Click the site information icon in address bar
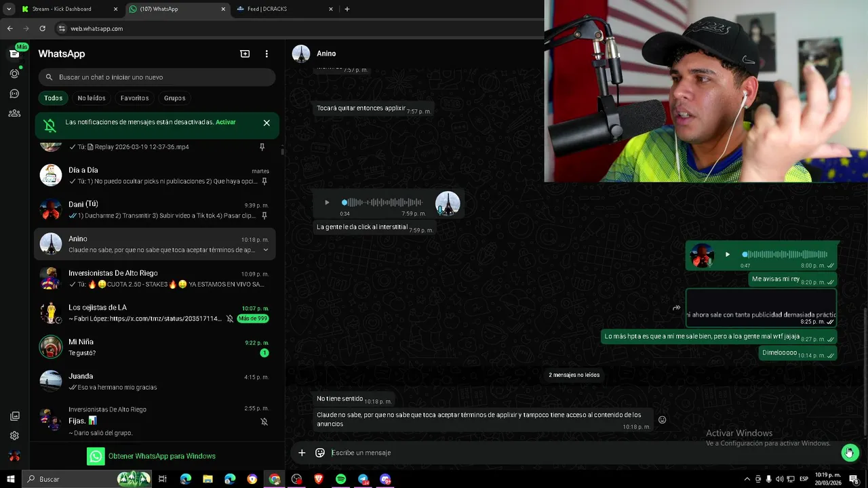Image resolution: width=868 pixels, height=488 pixels. (x=62, y=28)
